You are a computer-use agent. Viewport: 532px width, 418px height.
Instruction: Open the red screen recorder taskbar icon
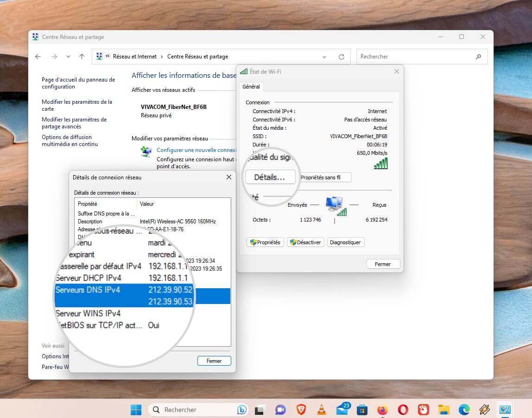[424, 410]
